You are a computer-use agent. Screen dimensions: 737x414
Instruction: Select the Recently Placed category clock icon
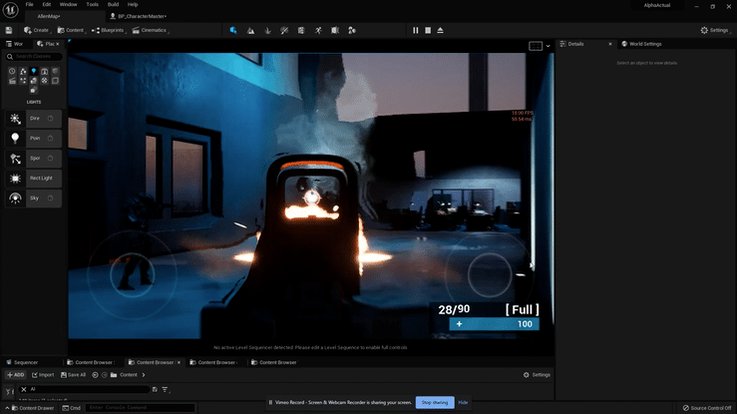pyautogui.click(x=12, y=71)
